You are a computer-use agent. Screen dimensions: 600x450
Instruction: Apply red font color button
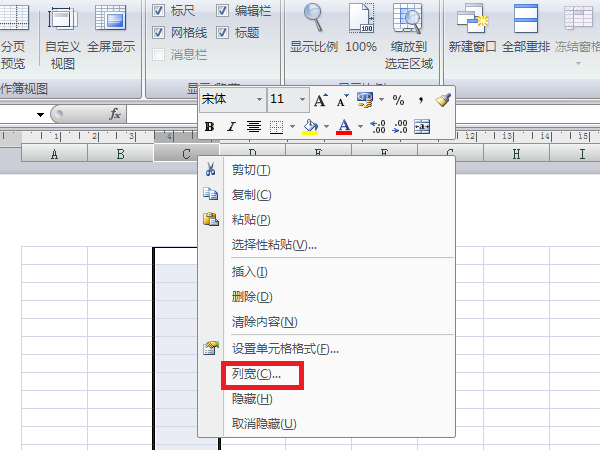pos(344,127)
